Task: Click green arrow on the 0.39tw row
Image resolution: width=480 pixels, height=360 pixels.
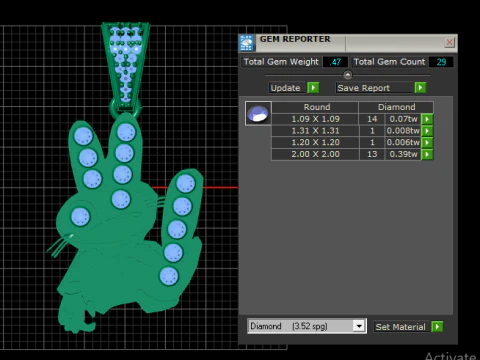Action: 427,154
